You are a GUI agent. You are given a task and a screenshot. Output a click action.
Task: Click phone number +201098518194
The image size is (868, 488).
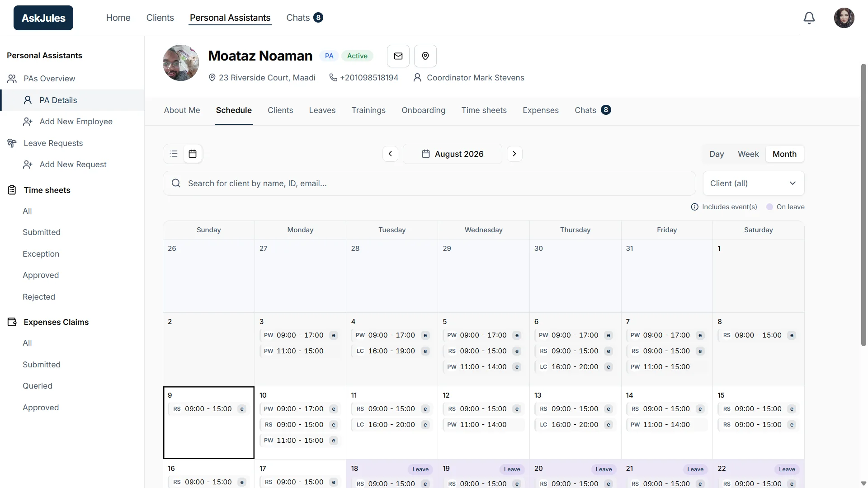point(369,78)
